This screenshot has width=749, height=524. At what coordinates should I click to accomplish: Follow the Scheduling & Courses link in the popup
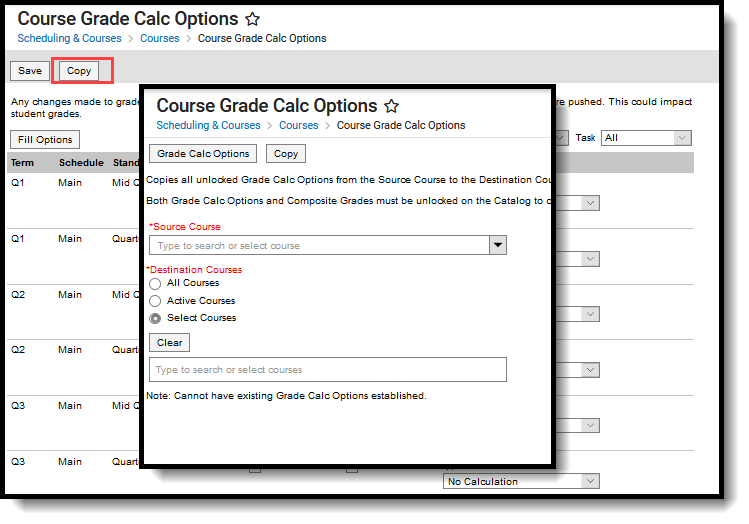coord(208,126)
